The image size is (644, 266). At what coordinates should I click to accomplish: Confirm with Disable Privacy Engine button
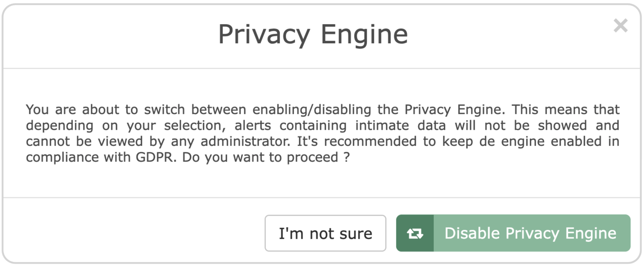coord(513,233)
